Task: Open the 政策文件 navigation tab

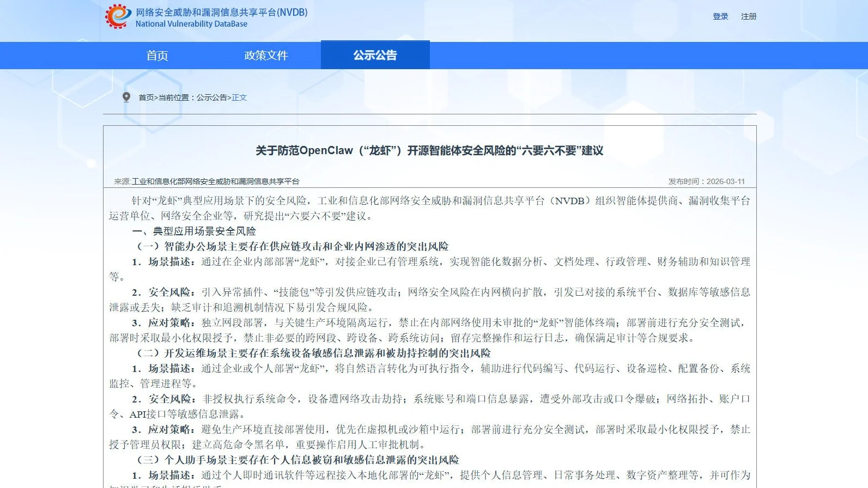Action: (x=266, y=55)
